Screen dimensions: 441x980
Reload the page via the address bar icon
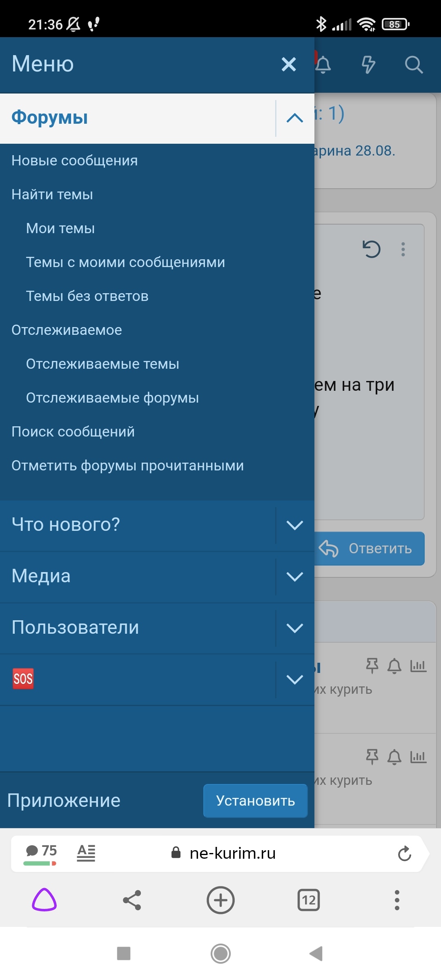point(404,853)
